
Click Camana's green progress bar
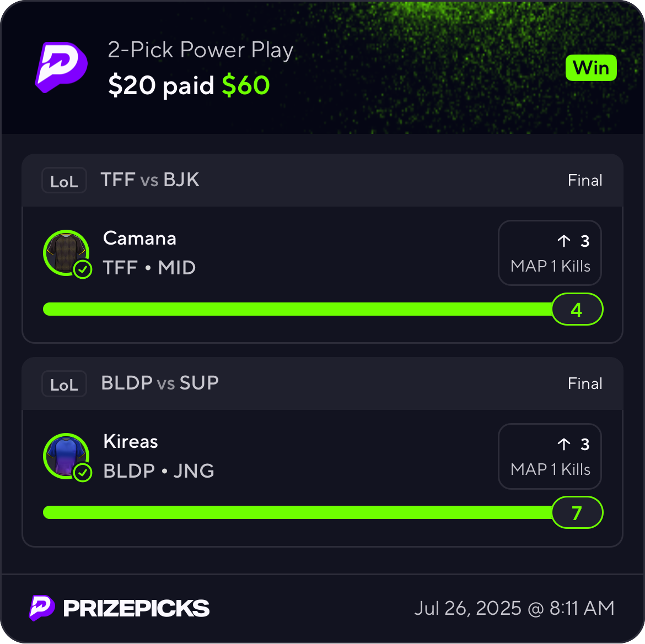click(298, 309)
